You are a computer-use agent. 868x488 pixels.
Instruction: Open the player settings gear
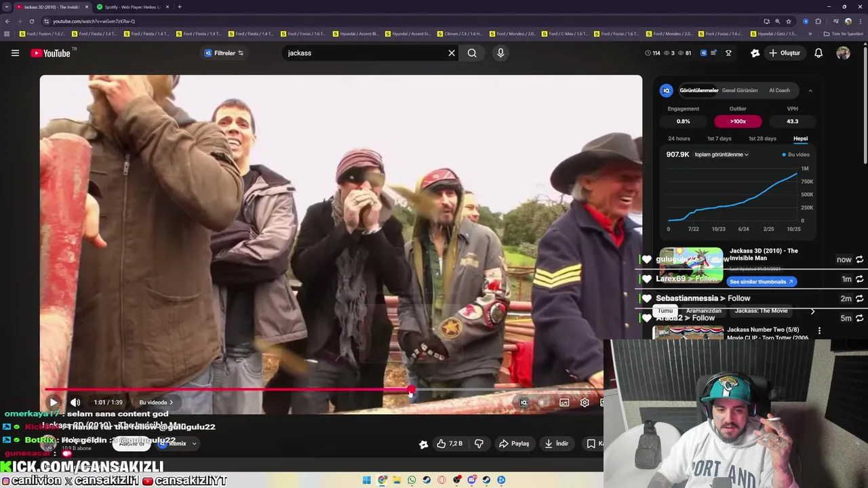pyautogui.click(x=585, y=403)
